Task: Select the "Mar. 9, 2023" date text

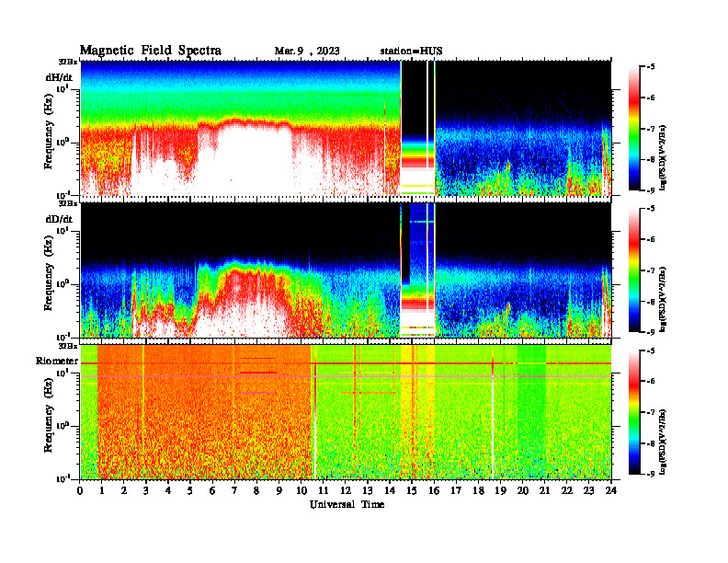Action: coord(307,51)
